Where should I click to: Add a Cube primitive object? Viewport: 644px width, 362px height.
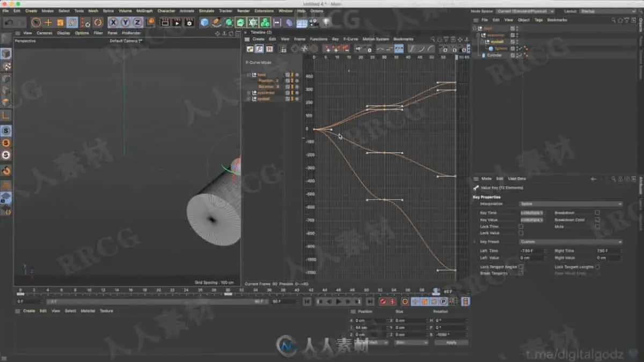[x=204, y=23]
